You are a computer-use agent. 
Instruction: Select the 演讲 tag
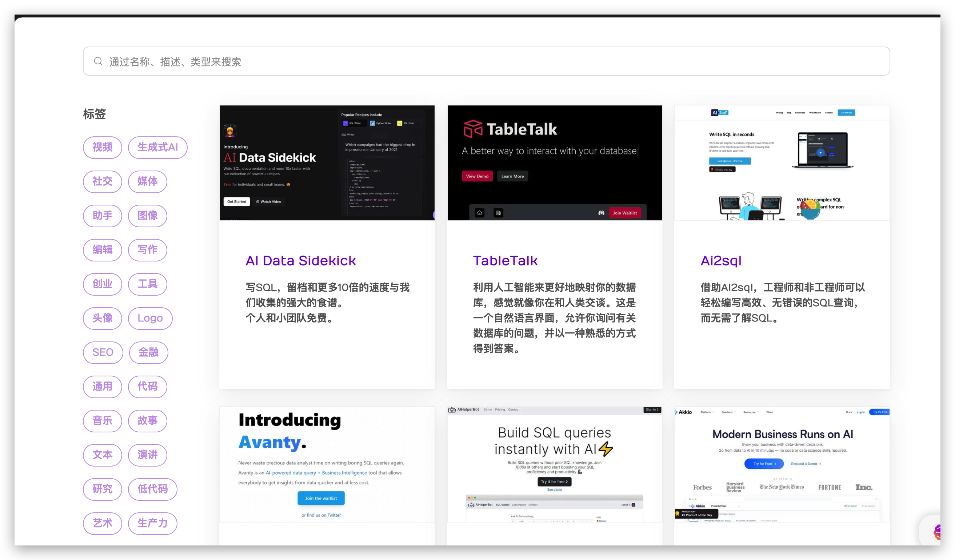pos(147,455)
